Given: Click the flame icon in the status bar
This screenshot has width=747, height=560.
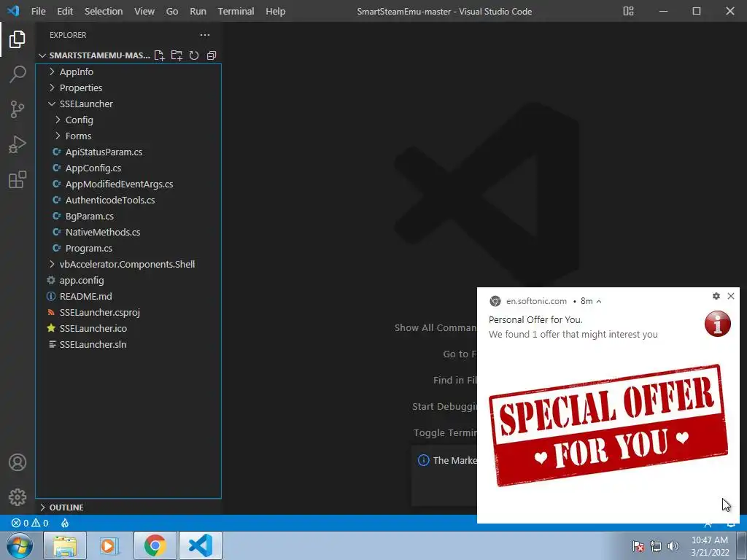Looking at the screenshot, I should (x=65, y=523).
